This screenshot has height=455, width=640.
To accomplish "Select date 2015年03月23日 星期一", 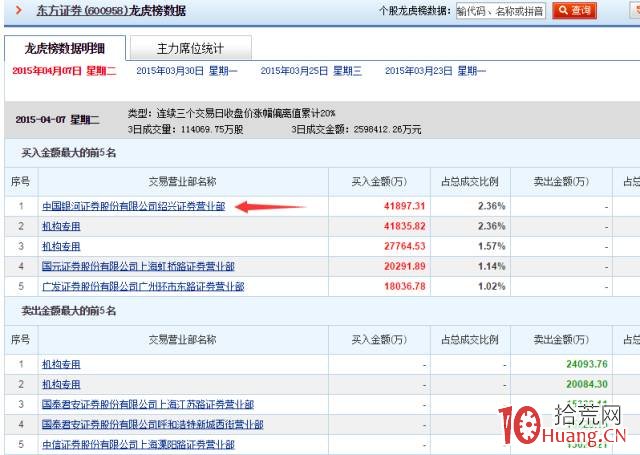I will [435, 71].
